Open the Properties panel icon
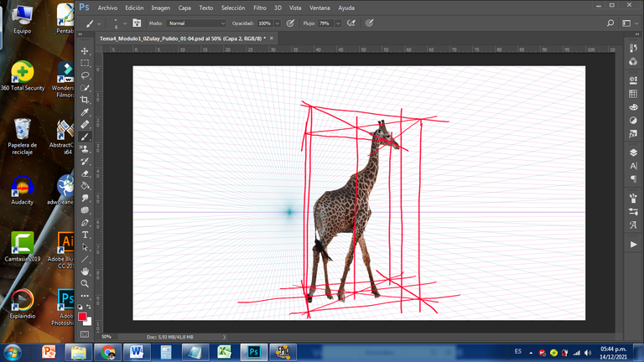Screen dimensions: 644x362 (x=633, y=80)
